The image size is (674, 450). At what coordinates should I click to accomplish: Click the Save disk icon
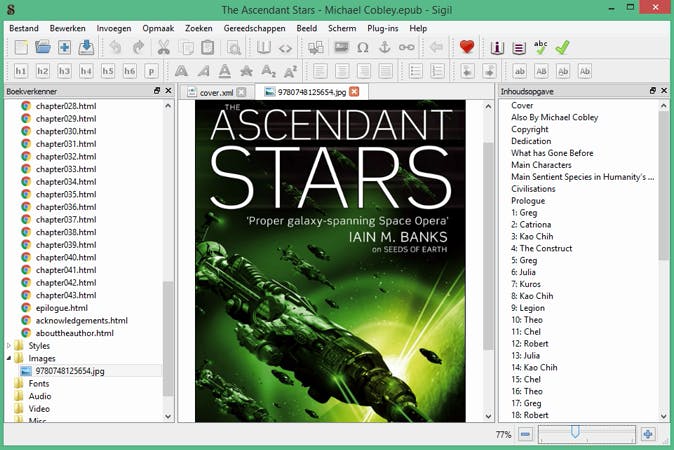pos(87,47)
